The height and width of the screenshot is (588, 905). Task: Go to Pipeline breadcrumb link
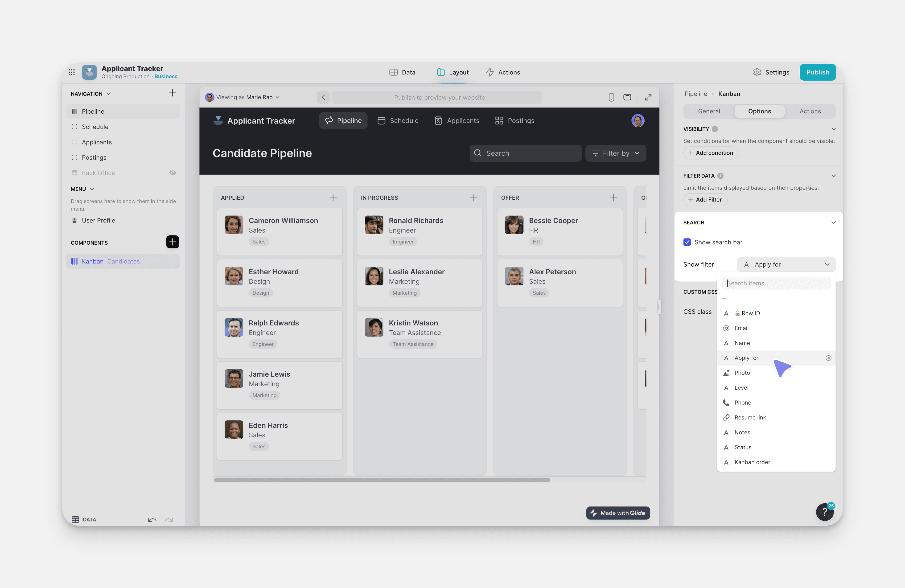695,94
